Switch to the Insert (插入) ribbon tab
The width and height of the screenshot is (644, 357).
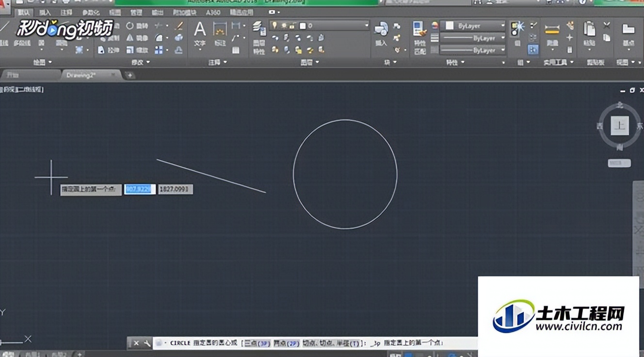pyautogui.click(x=45, y=12)
